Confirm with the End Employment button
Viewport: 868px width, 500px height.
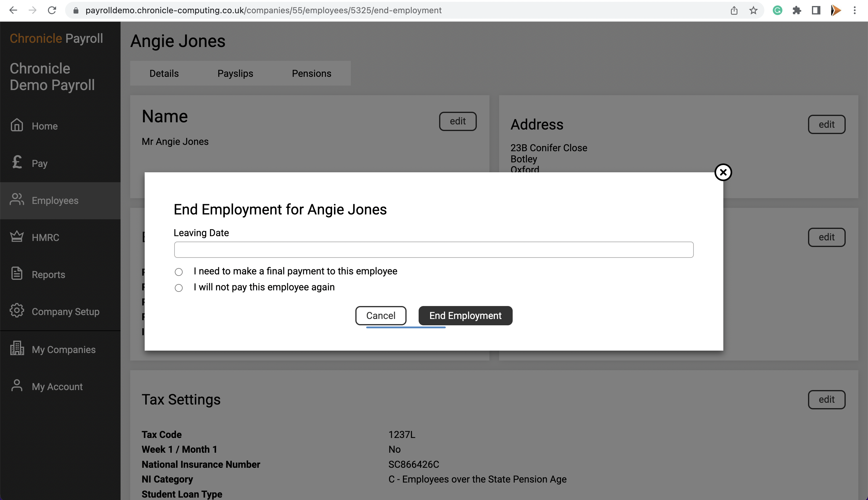pyautogui.click(x=465, y=315)
